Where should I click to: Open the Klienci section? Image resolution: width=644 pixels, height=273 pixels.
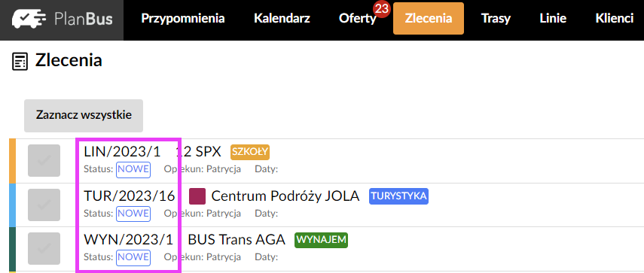tap(615, 19)
